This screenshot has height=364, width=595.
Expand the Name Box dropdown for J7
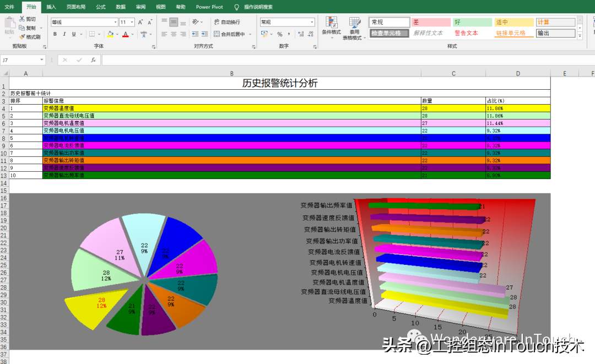point(42,60)
